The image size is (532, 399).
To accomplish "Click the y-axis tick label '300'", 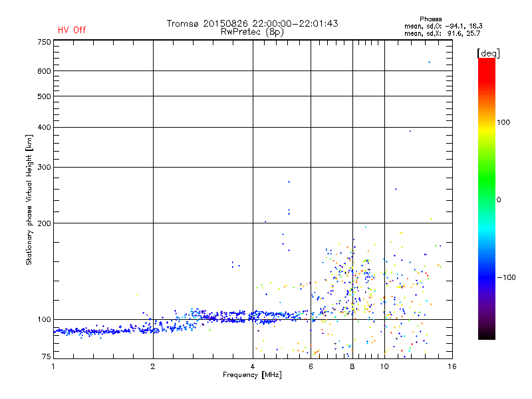I will pos(44,168).
